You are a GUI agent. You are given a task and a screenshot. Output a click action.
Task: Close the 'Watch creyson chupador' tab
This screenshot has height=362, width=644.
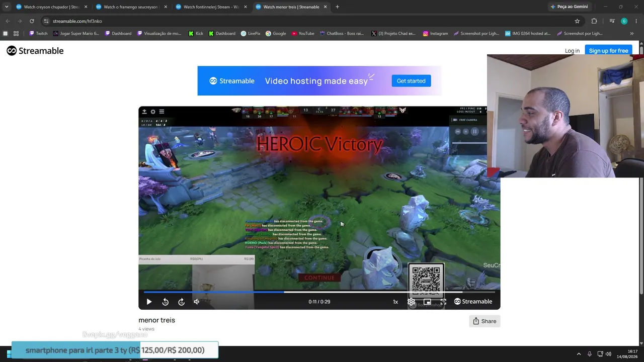(86, 7)
